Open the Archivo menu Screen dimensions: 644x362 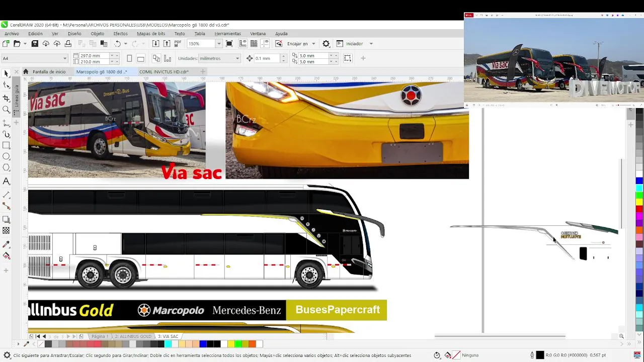click(12, 34)
